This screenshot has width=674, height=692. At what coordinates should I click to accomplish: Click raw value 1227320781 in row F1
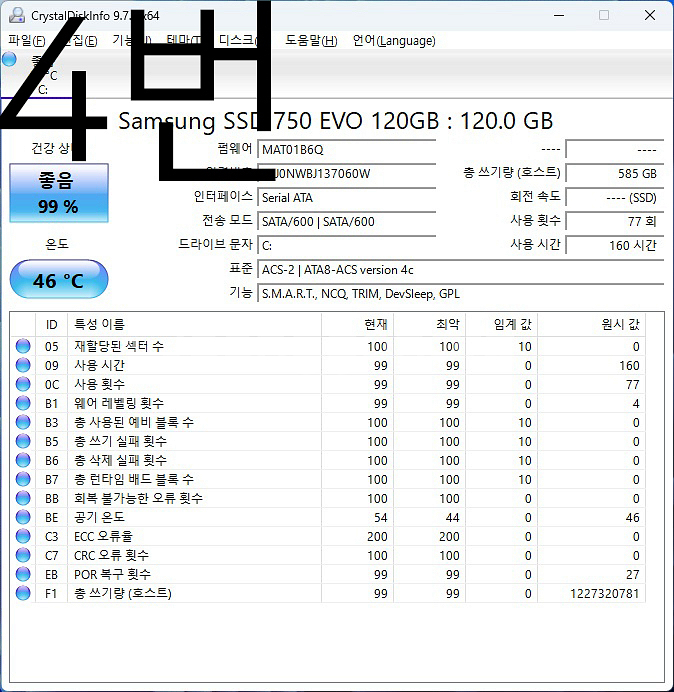point(604,594)
